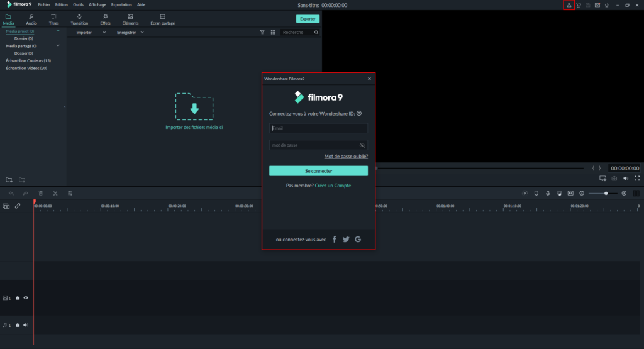Open the Edition menu
This screenshot has height=349, width=644.
point(61,5)
